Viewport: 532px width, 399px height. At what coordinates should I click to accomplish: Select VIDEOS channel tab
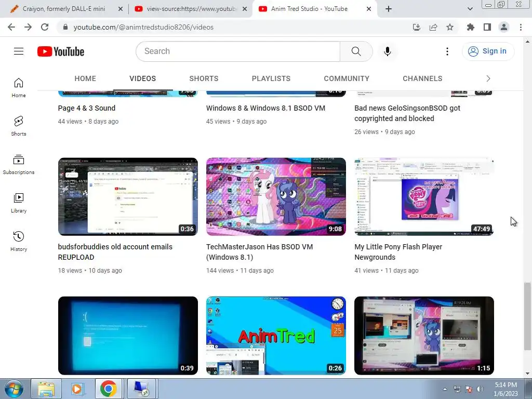(142, 78)
